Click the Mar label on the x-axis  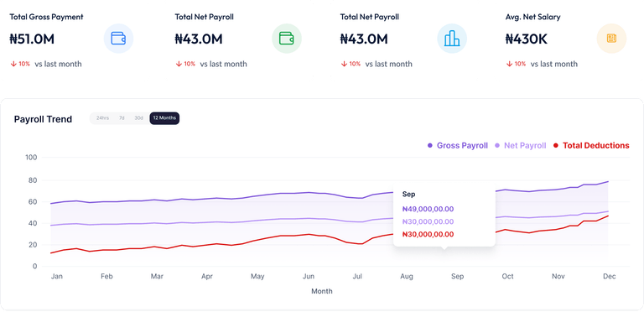pyautogui.click(x=157, y=276)
